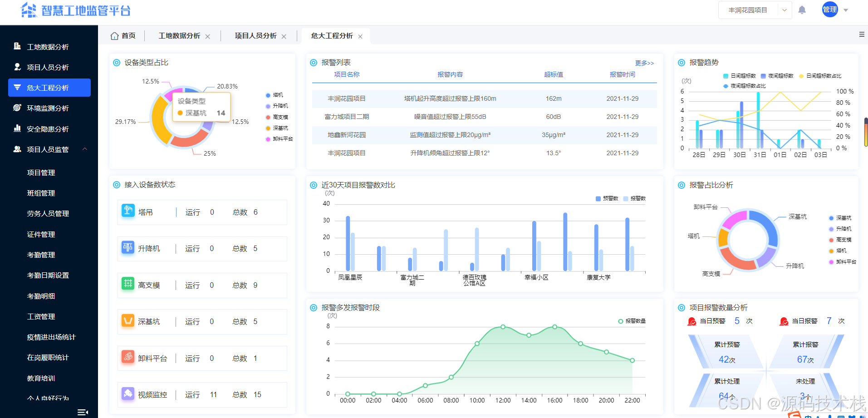Screen dimensions: 868x418
Task: Switch to the 首页 home tab
Action: coord(123,35)
